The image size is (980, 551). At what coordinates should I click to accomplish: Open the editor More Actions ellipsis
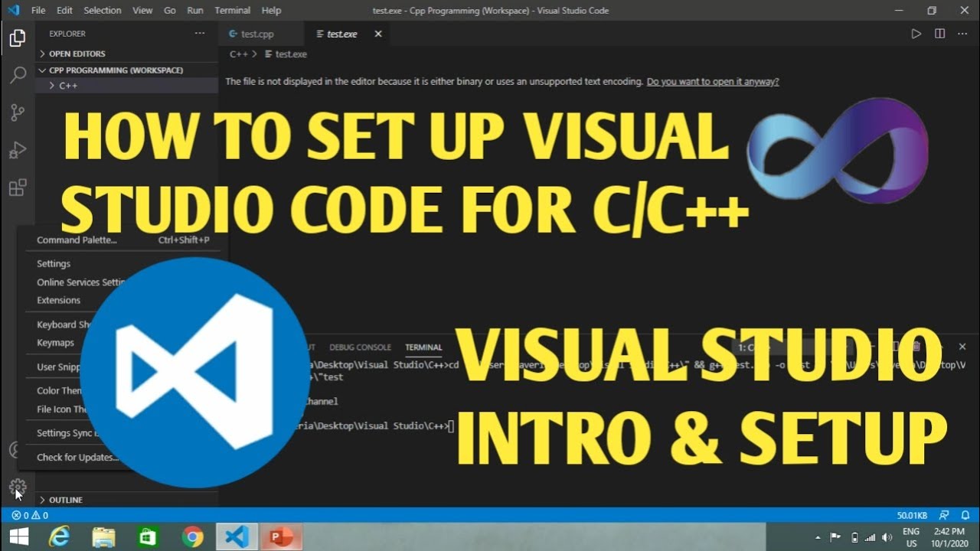(x=963, y=34)
